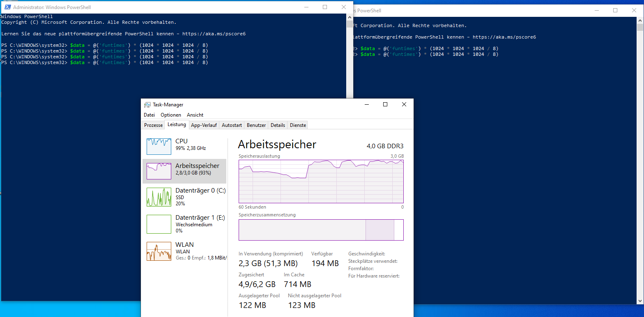Click the '4,0 GB DDR3' text
This screenshot has width=644, height=317.
(385, 146)
